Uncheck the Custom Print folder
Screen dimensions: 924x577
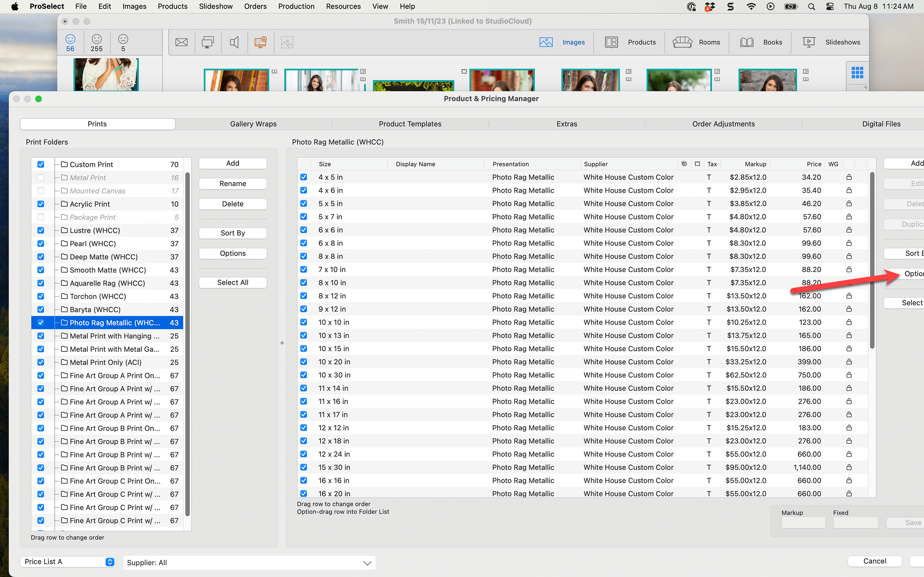click(41, 164)
